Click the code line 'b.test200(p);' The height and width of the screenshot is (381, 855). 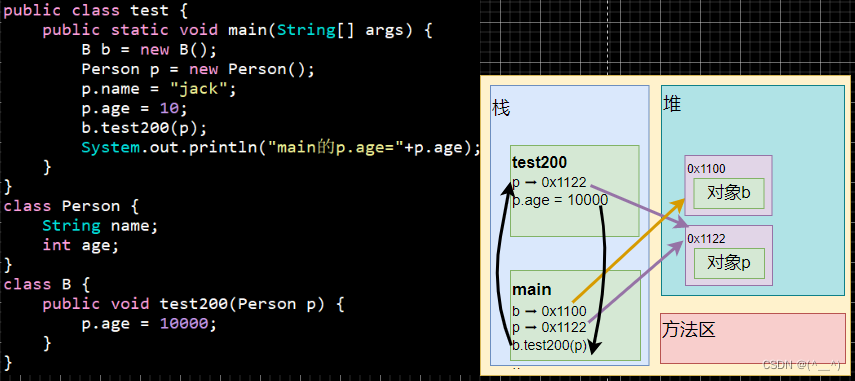point(144,128)
